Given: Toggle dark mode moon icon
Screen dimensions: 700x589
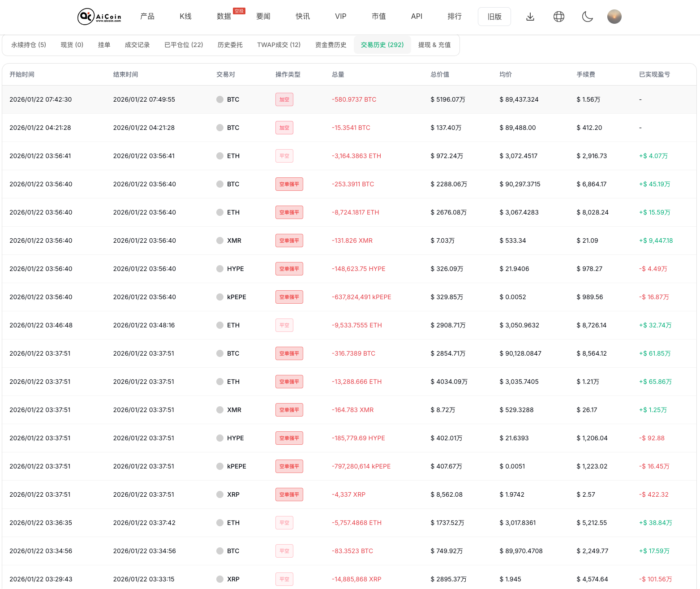Looking at the screenshot, I should (587, 17).
